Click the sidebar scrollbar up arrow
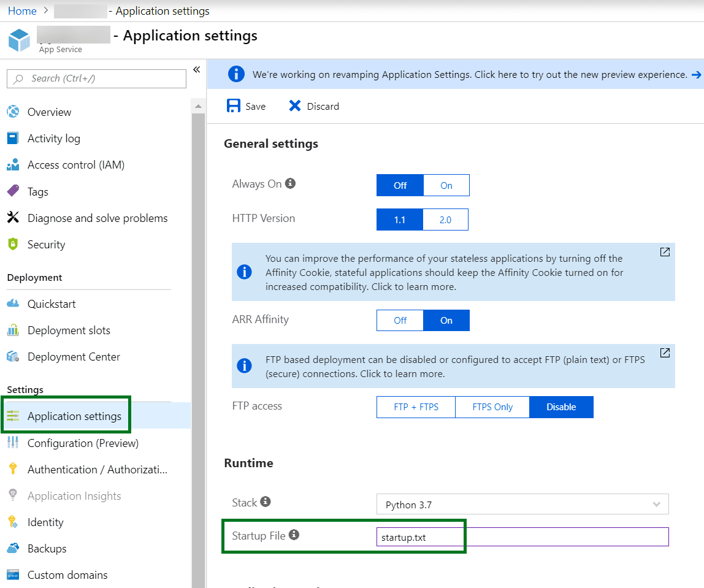Viewport: 704px width, 588px height. click(x=198, y=106)
